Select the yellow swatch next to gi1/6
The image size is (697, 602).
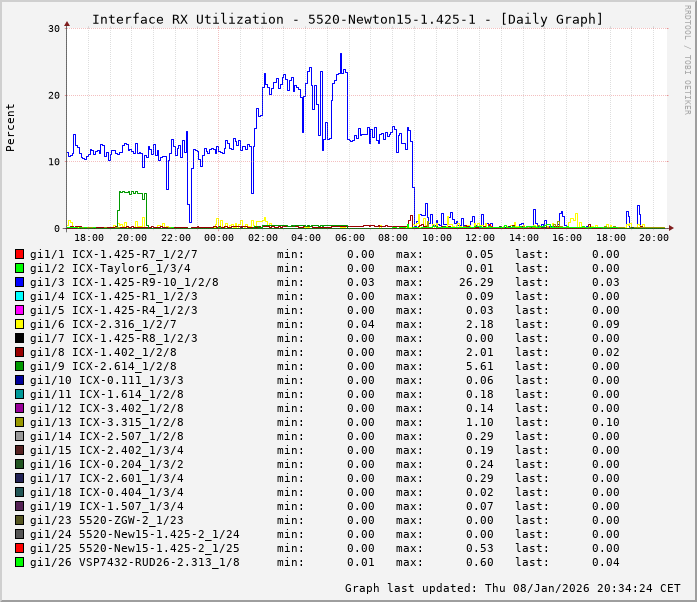(19, 324)
